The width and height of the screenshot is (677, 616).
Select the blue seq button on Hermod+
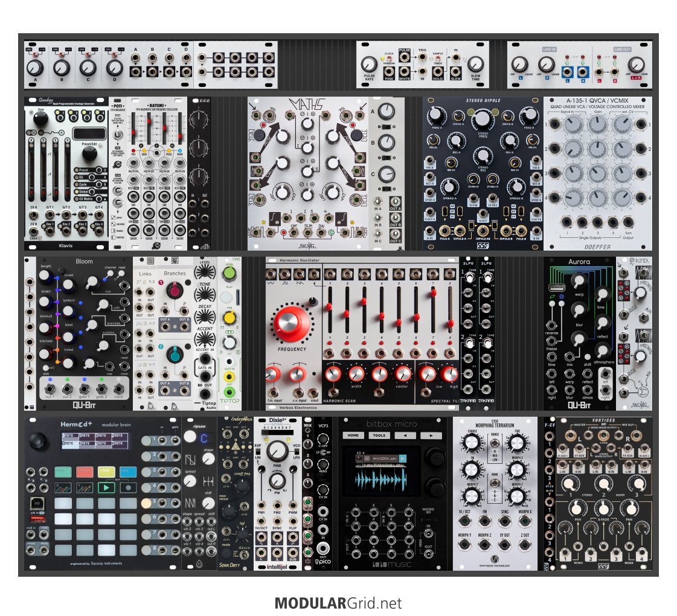click(x=128, y=472)
